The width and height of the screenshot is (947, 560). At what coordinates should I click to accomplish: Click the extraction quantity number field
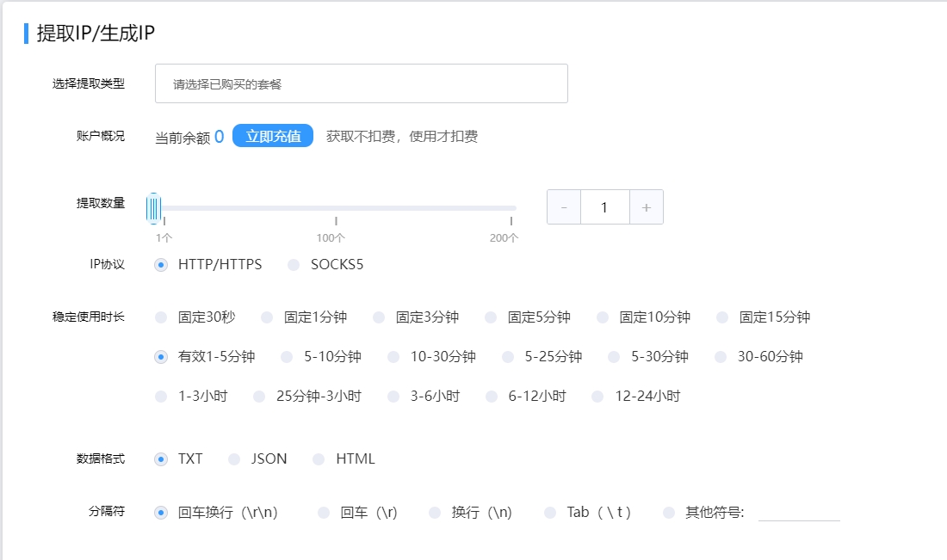coord(604,207)
